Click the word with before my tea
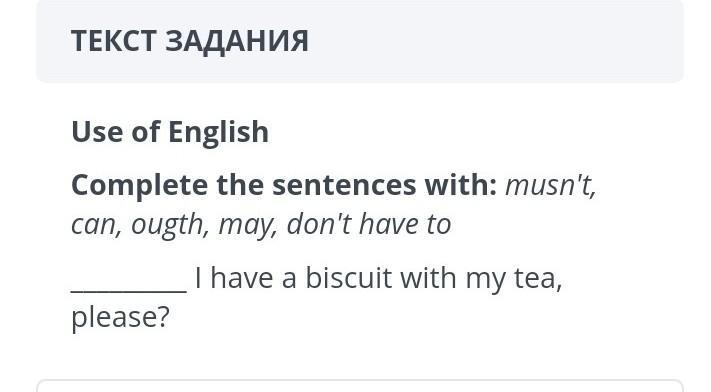This screenshot has height=392, width=711. point(428,278)
